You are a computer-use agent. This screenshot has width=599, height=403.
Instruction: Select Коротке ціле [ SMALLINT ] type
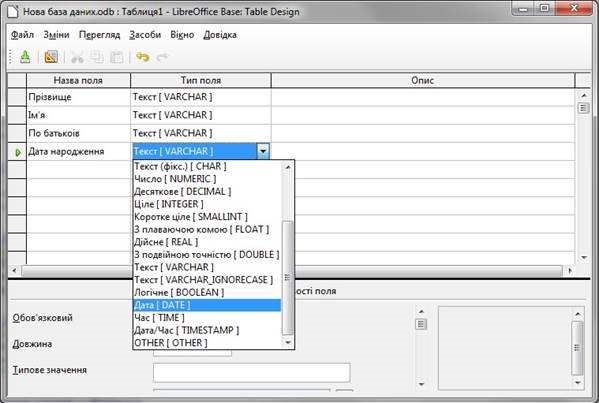[x=207, y=217]
